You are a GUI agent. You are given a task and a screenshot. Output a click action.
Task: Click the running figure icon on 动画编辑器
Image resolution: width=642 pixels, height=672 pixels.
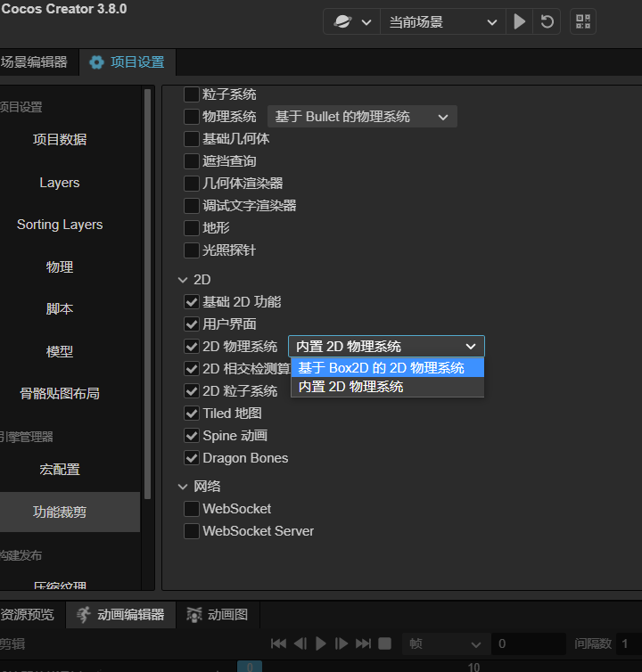point(84,615)
